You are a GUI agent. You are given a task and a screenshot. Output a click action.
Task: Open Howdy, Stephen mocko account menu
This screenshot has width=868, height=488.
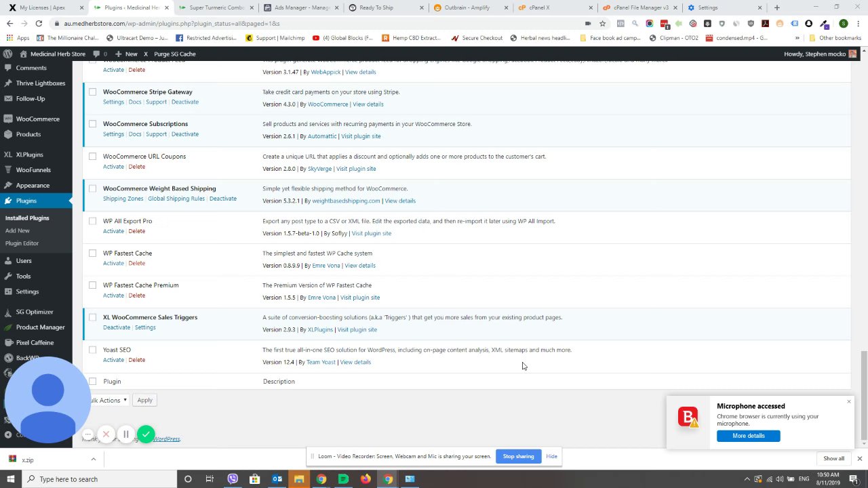821,54
